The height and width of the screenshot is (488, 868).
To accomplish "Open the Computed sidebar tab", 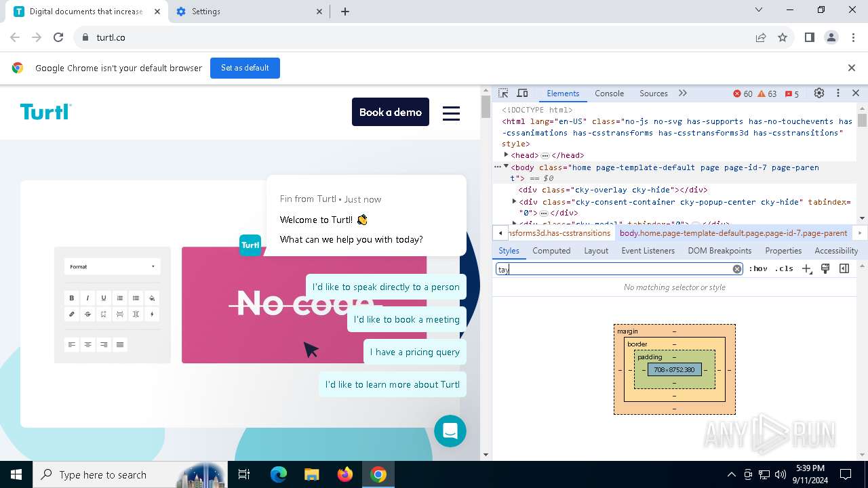I will 551,251.
